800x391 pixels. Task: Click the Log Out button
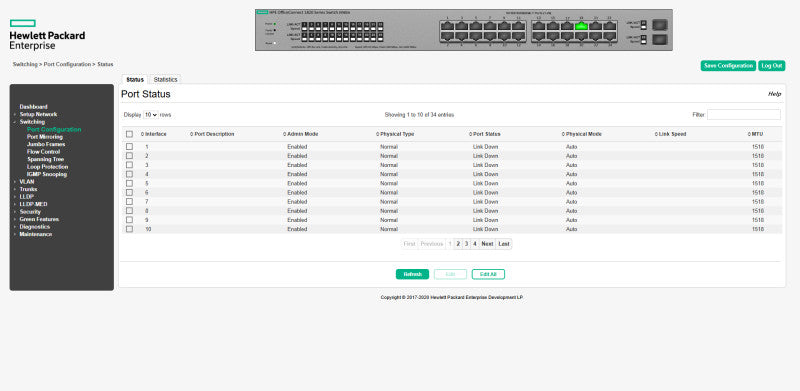click(x=771, y=66)
